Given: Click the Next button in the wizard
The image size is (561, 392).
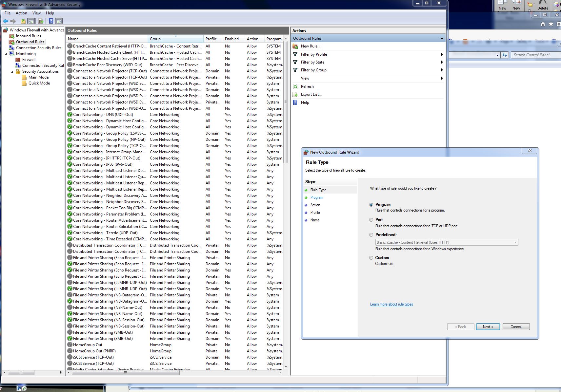Looking at the screenshot, I should (488, 327).
